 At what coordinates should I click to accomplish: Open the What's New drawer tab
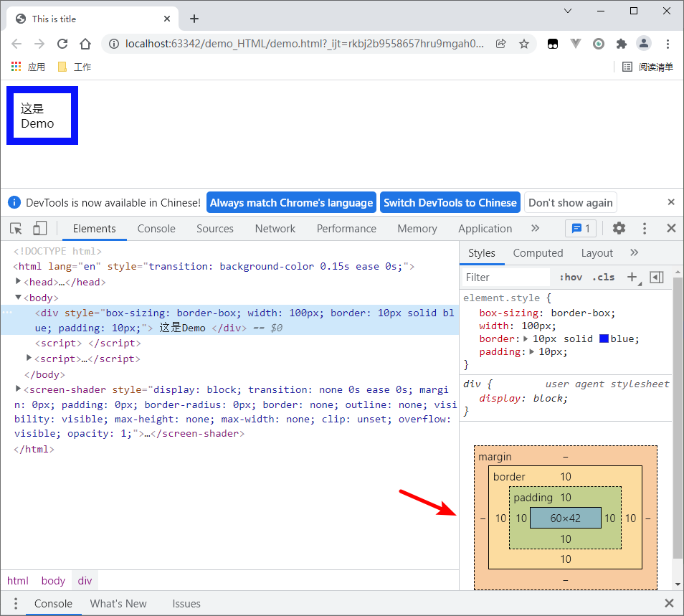[118, 604]
